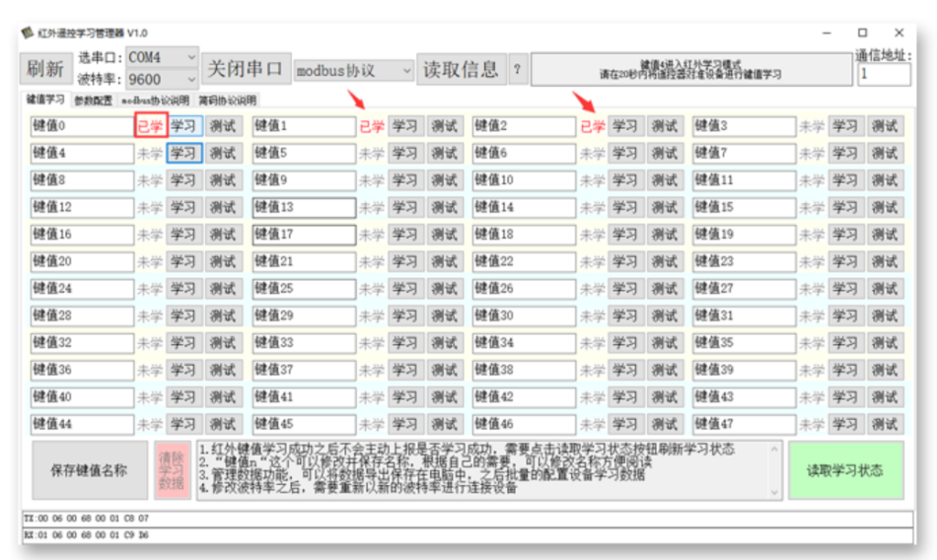
Task: Switch to the 键值学习 tab
Action: point(45,100)
